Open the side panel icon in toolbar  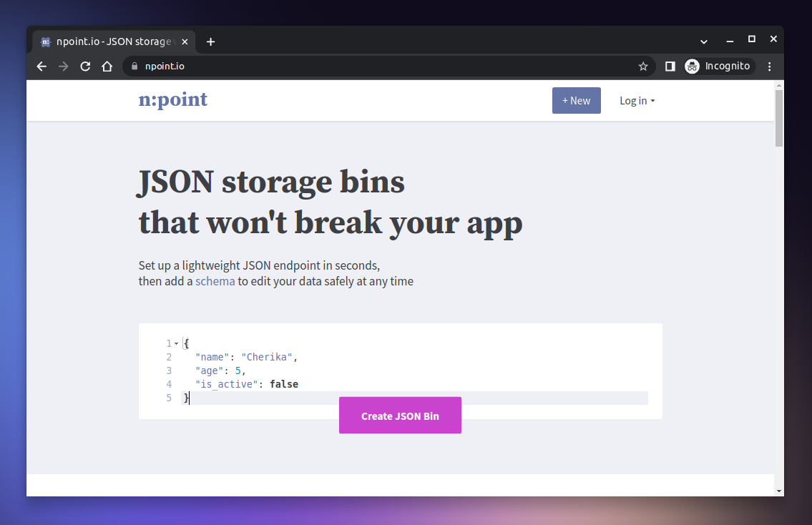click(x=670, y=67)
